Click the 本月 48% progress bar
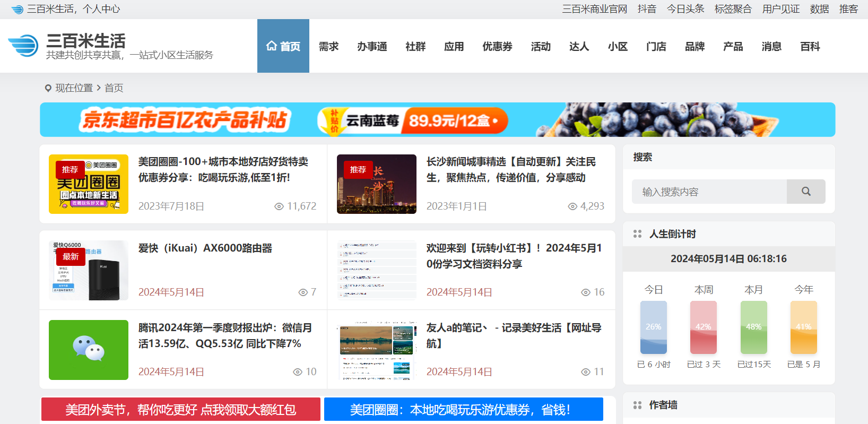 (x=754, y=327)
